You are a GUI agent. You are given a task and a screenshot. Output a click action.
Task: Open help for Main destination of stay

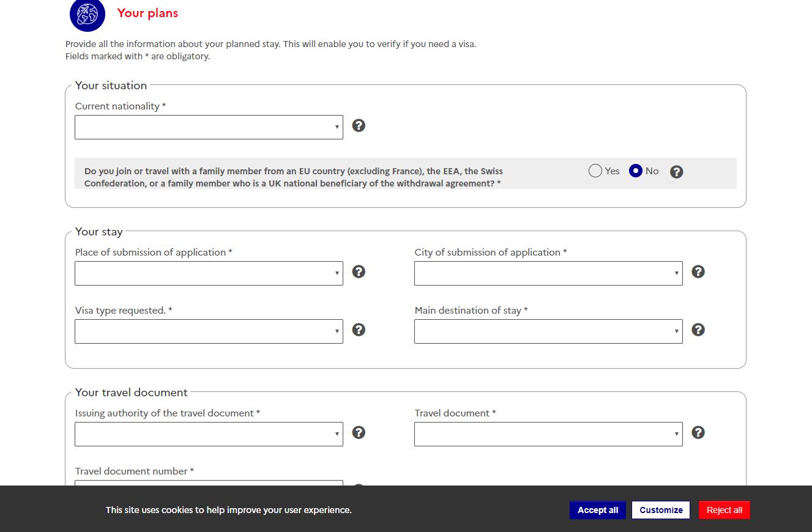click(x=698, y=330)
